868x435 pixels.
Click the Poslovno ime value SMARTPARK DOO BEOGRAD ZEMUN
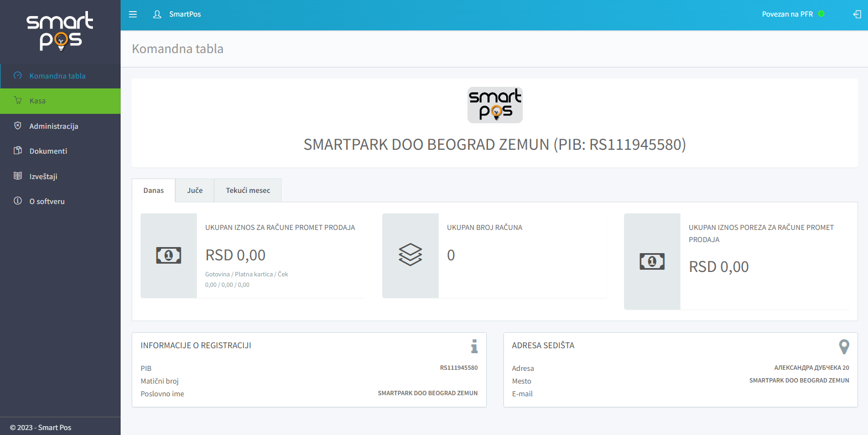[428, 393]
